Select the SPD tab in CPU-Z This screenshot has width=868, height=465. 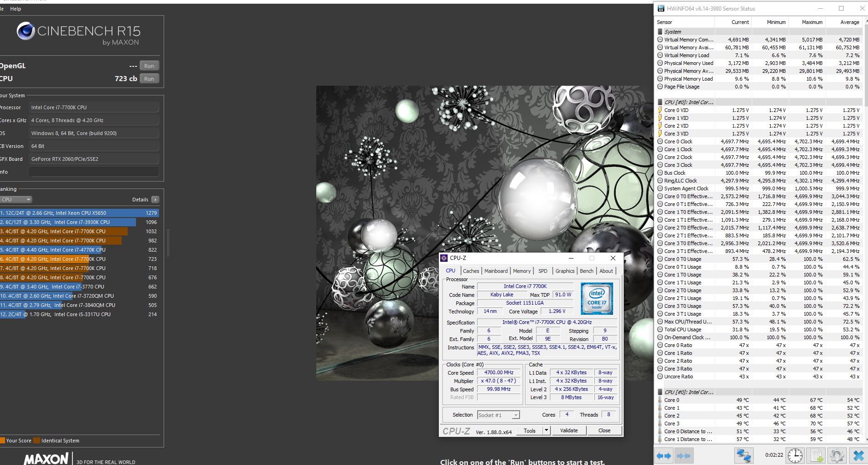coord(543,271)
